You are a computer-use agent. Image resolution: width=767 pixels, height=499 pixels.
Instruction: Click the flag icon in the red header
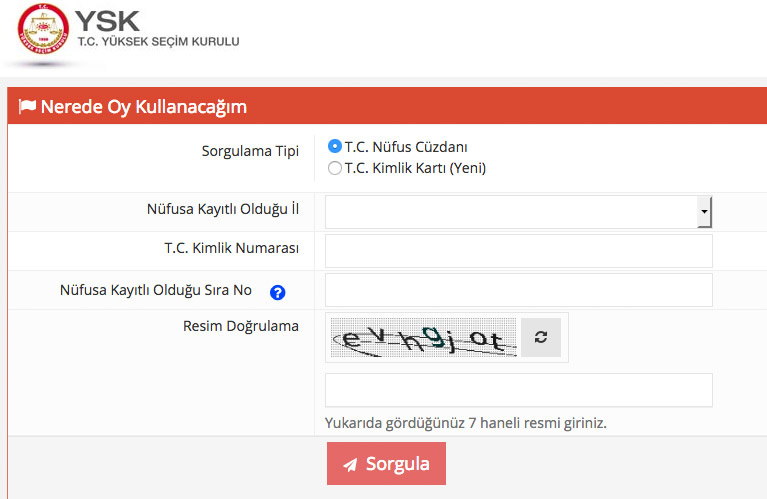(27, 107)
